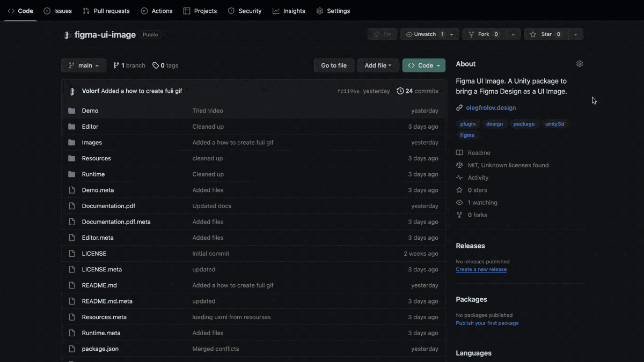Screen dimensions: 644x362
Task: Click the Demo folder icon
Action: click(x=72, y=110)
